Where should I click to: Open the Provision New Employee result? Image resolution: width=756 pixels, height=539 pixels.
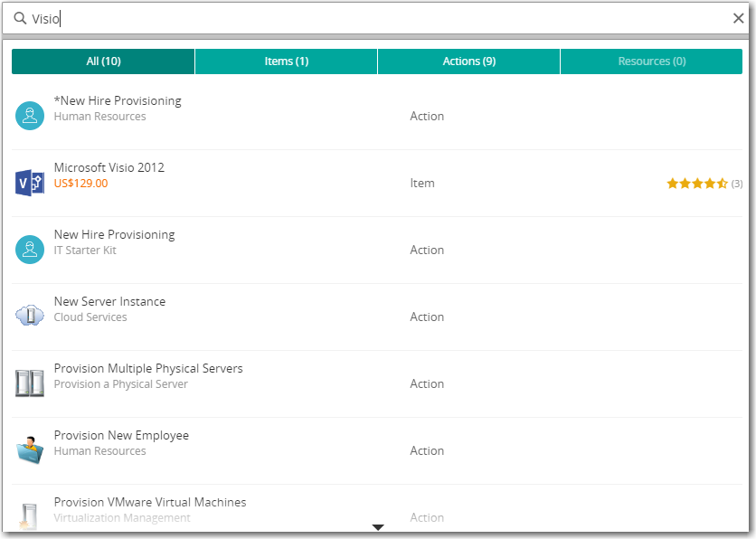tap(121, 435)
